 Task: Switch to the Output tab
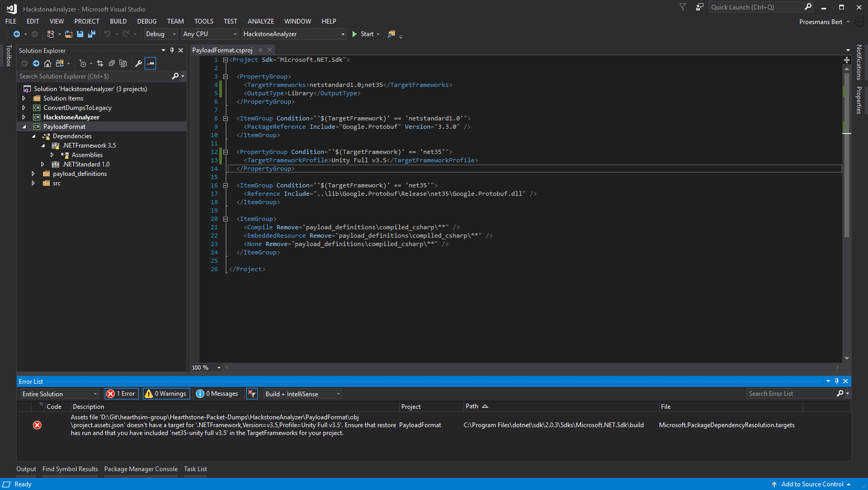tap(26, 469)
